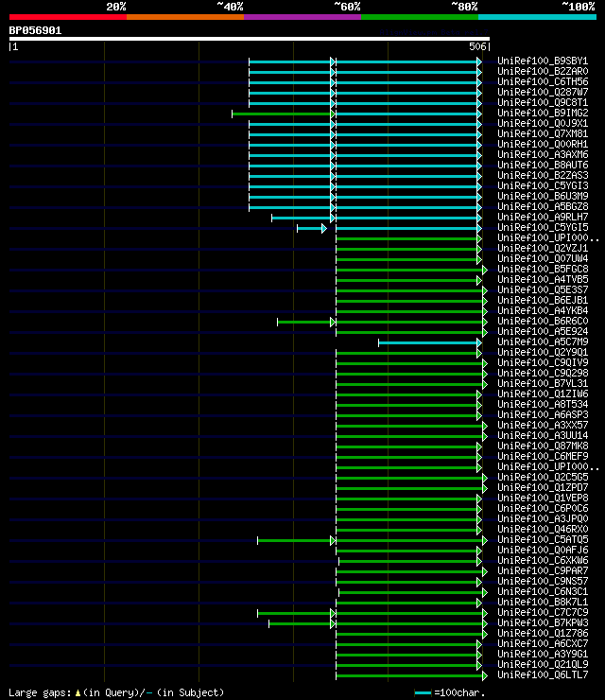Select the UniRef100_C6MEF9 row label
This screenshot has height=700, width=605.
(543, 457)
